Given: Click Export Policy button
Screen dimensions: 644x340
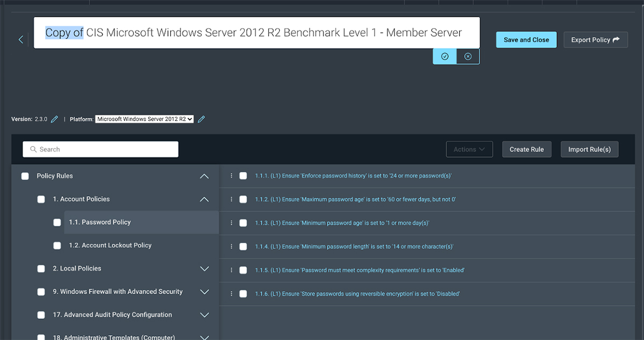Looking at the screenshot, I should [596, 40].
